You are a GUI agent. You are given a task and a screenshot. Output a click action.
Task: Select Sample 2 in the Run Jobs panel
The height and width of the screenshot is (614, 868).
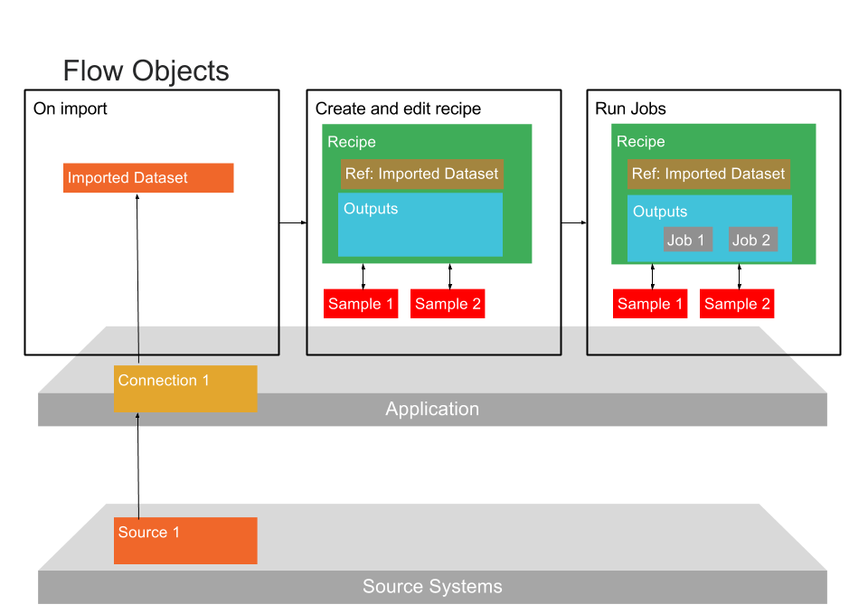737,304
